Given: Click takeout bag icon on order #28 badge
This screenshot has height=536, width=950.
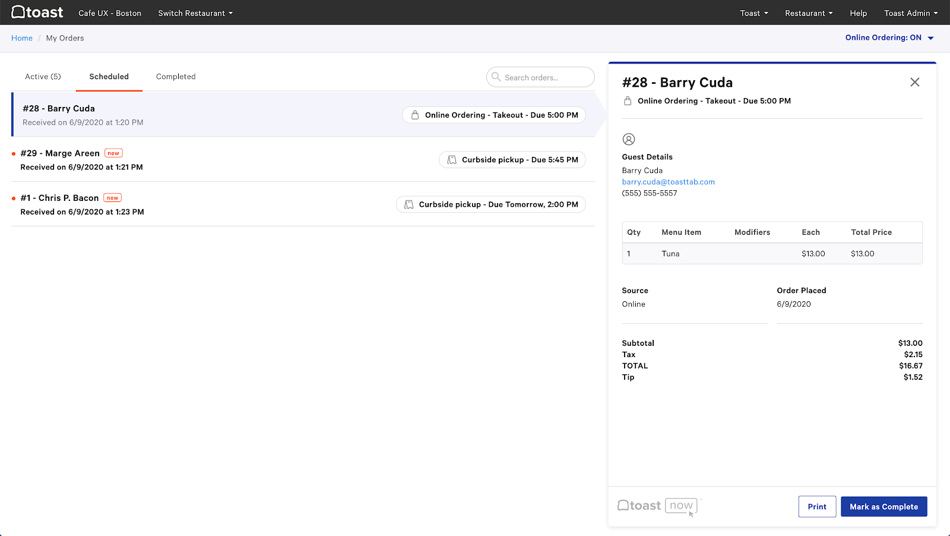Looking at the screenshot, I should tap(415, 115).
